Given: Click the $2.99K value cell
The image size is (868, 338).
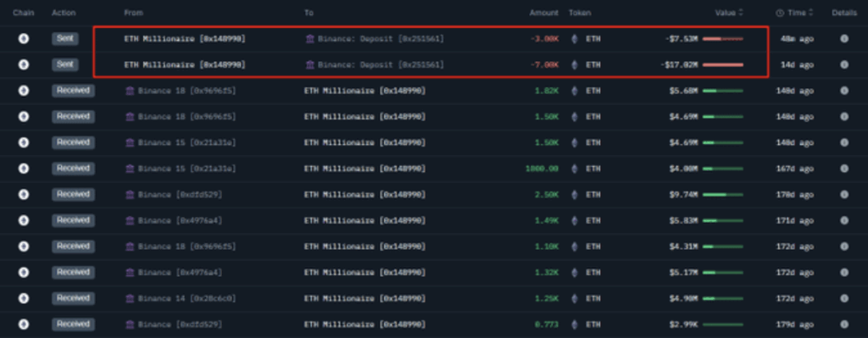Looking at the screenshot, I should 683,324.
